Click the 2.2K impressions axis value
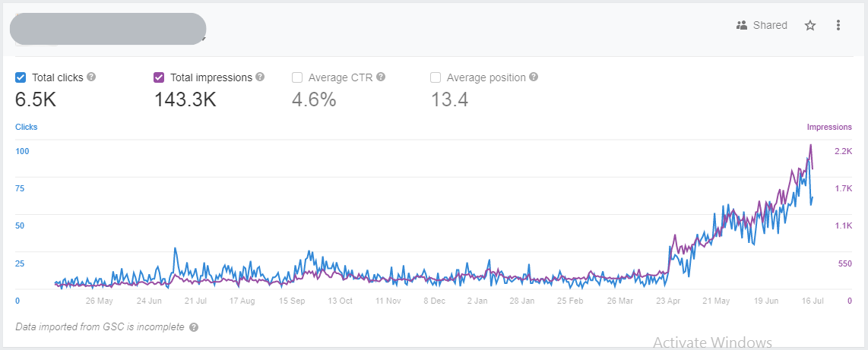868x350 pixels. pyautogui.click(x=844, y=152)
